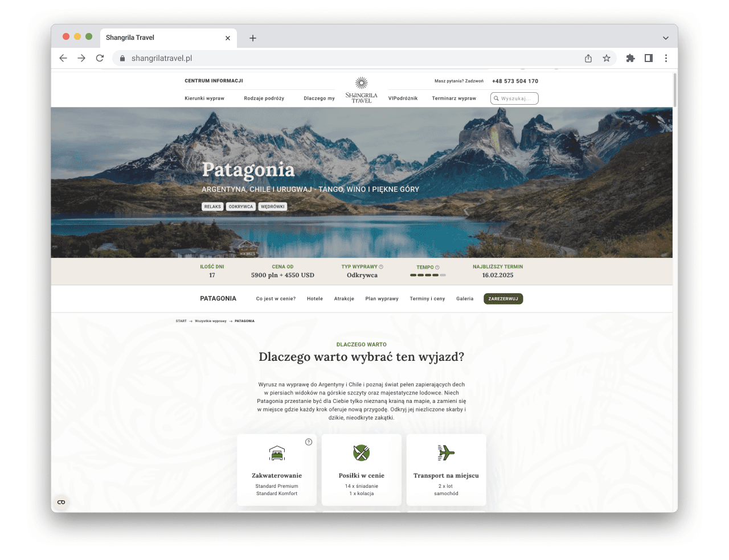The height and width of the screenshot is (560, 729).
Task: Open Rodzaje podróży menu
Action: [264, 98]
